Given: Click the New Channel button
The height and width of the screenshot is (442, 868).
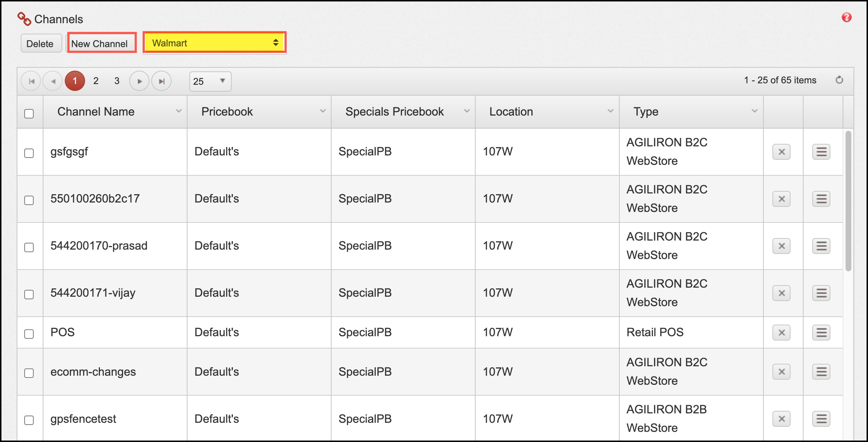Looking at the screenshot, I should coord(100,43).
